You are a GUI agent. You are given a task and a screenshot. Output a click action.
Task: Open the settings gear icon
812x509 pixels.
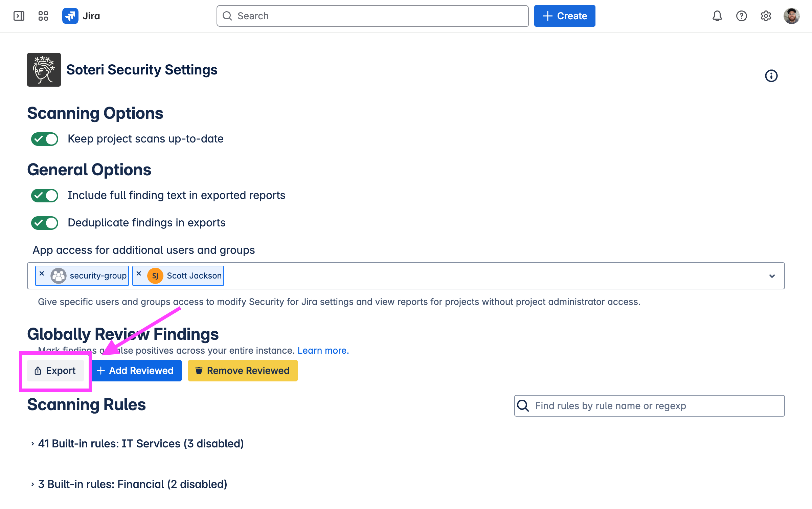(x=766, y=16)
